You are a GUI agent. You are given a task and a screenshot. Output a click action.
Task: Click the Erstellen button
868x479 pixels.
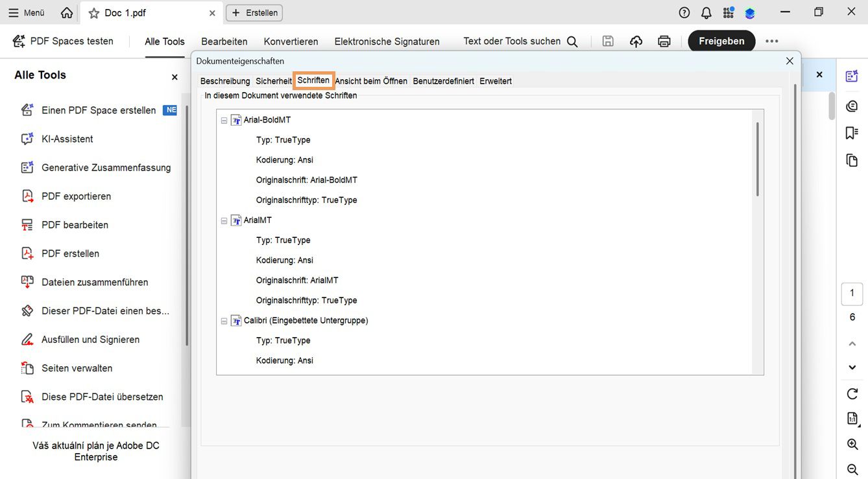(x=254, y=13)
